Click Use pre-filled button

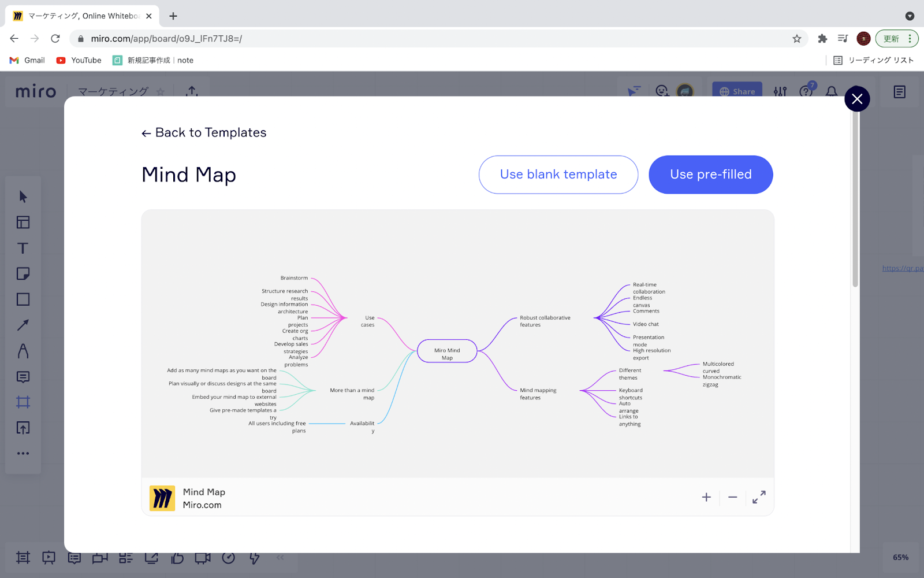pyautogui.click(x=711, y=175)
